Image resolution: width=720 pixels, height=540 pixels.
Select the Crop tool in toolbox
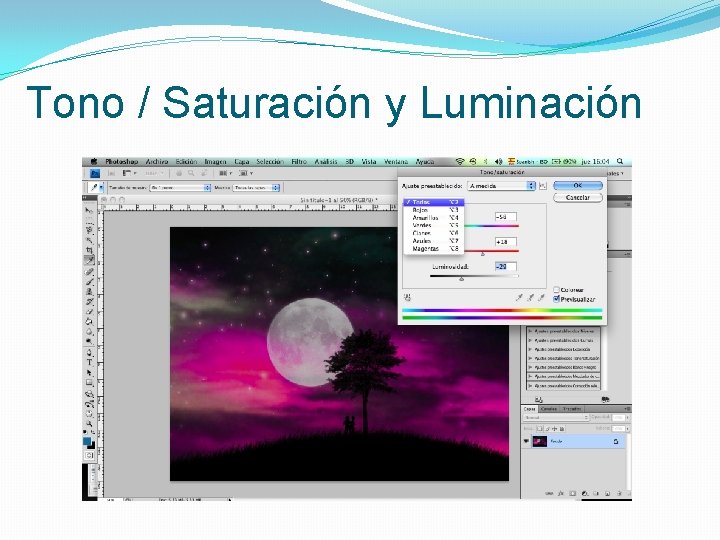tap(89, 250)
